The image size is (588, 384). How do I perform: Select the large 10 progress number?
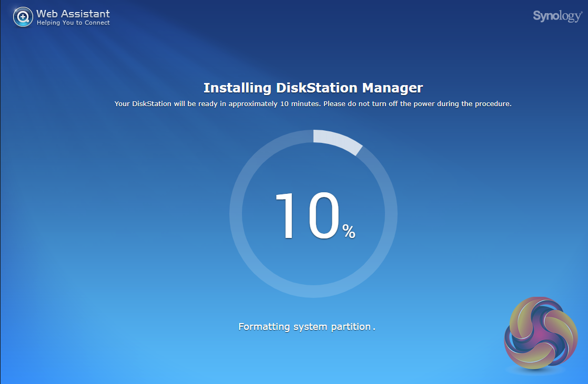pyautogui.click(x=306, y=216)
